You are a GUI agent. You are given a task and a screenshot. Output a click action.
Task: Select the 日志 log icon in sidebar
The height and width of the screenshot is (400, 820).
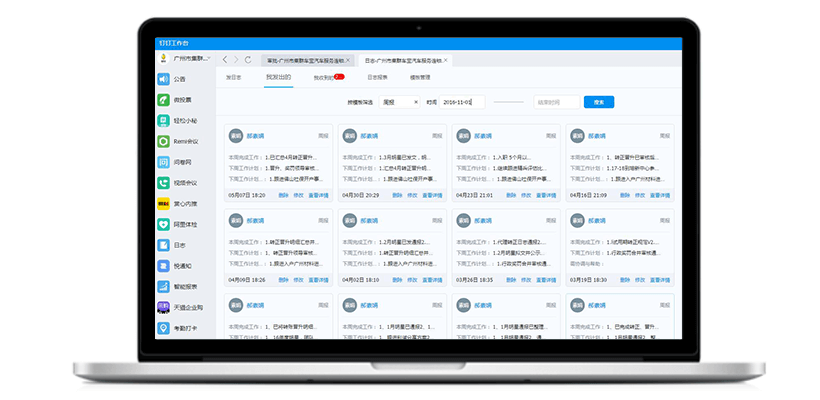pos(163,245)
